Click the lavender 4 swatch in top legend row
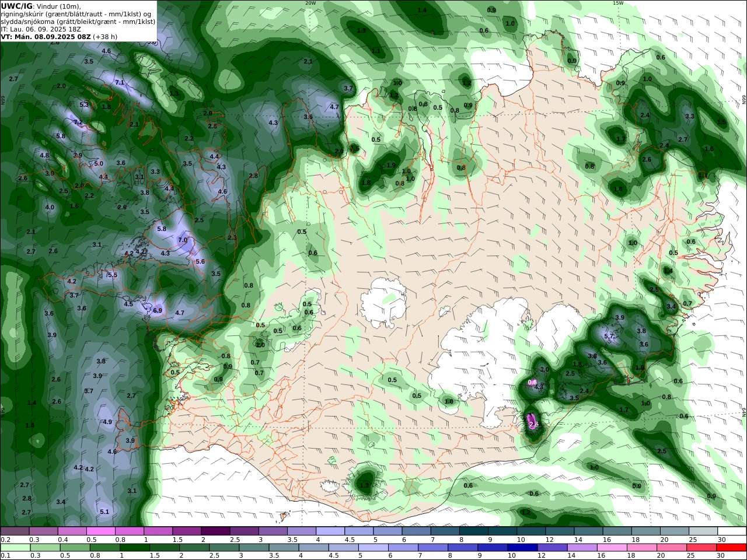Screen dimensions: 747x560 click(x=330, y=531)
